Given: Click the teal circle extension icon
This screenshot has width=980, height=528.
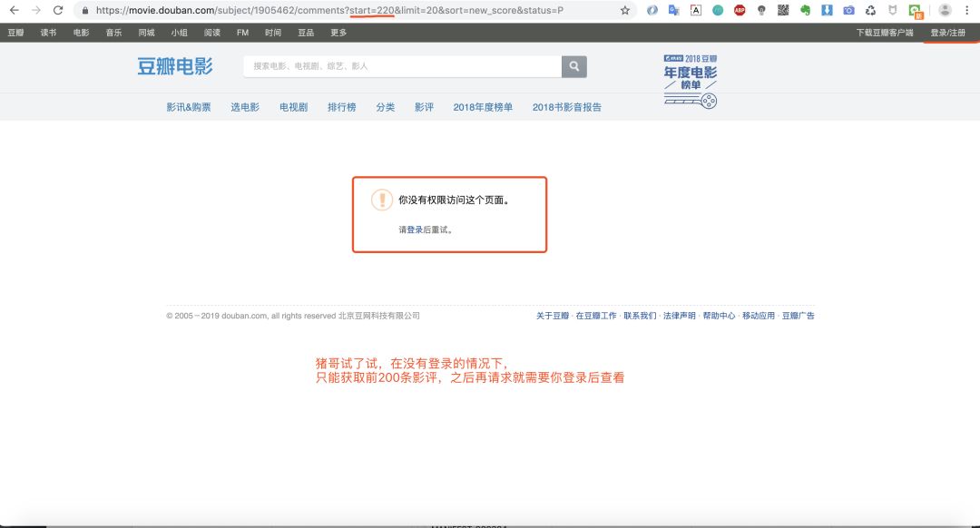Looking at the screenshot, I should click(x=718, y=10).
